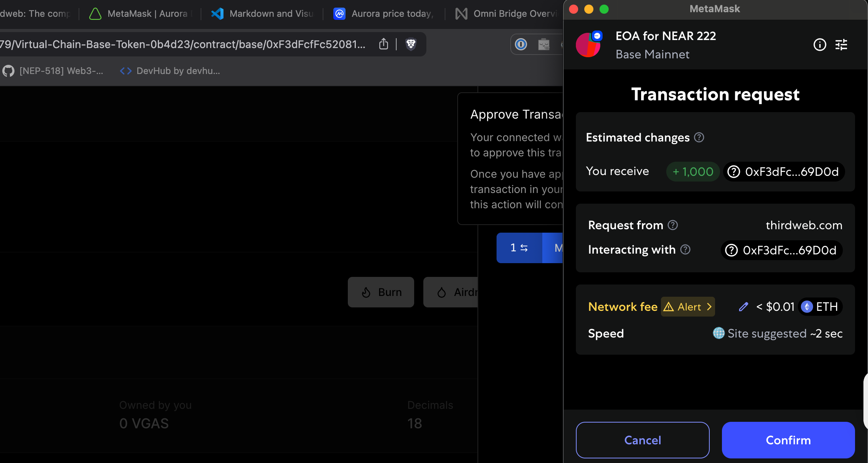The height and width of the screenshot is (463, 868).
Task: Open the 1Password extension icon
Action: pyautogui.click(x=522, y=44)
